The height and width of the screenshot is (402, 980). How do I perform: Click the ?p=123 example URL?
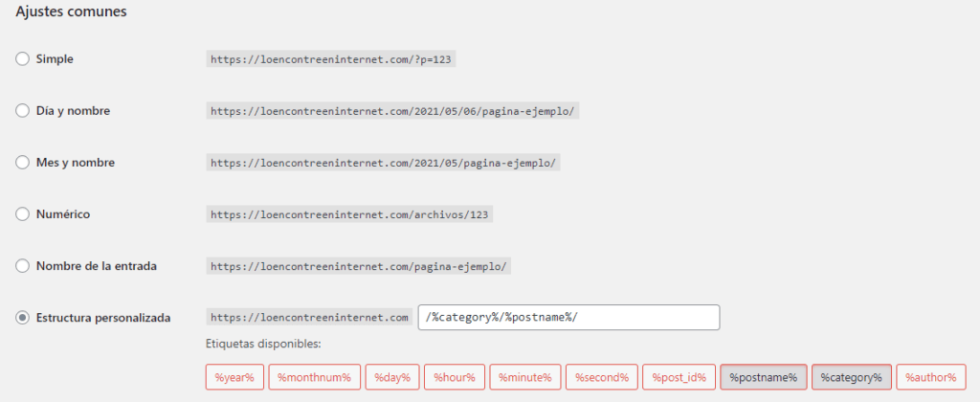coord(330,59)
